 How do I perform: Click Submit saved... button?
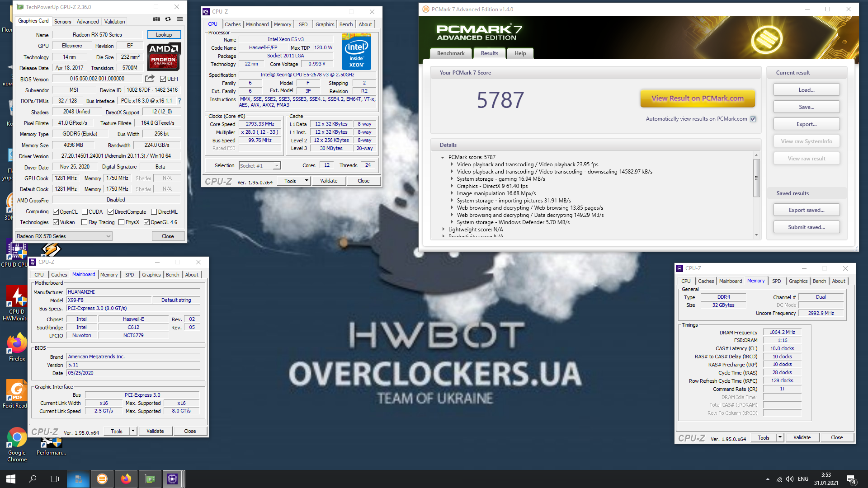[807, 227]
